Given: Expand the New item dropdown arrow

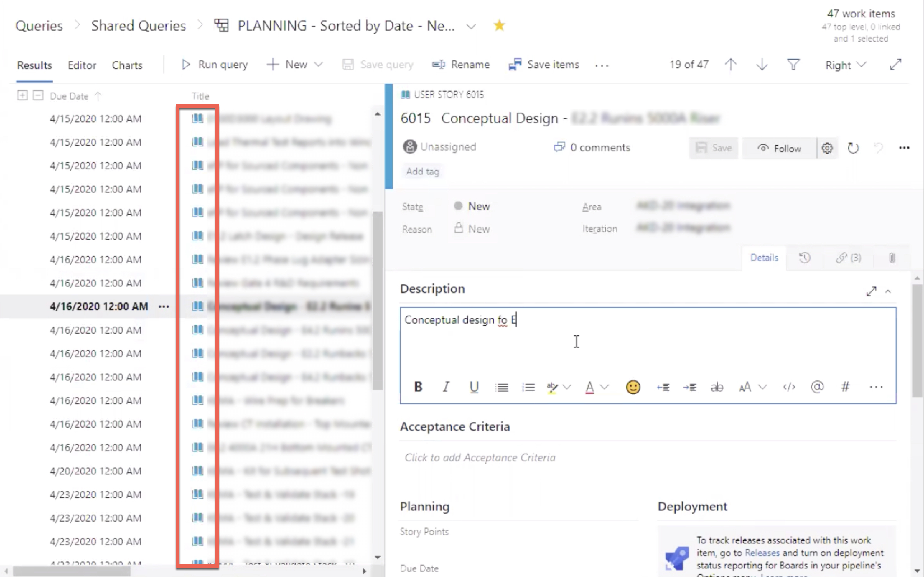Looking at the screenshot, I should [x=319, y=65].
